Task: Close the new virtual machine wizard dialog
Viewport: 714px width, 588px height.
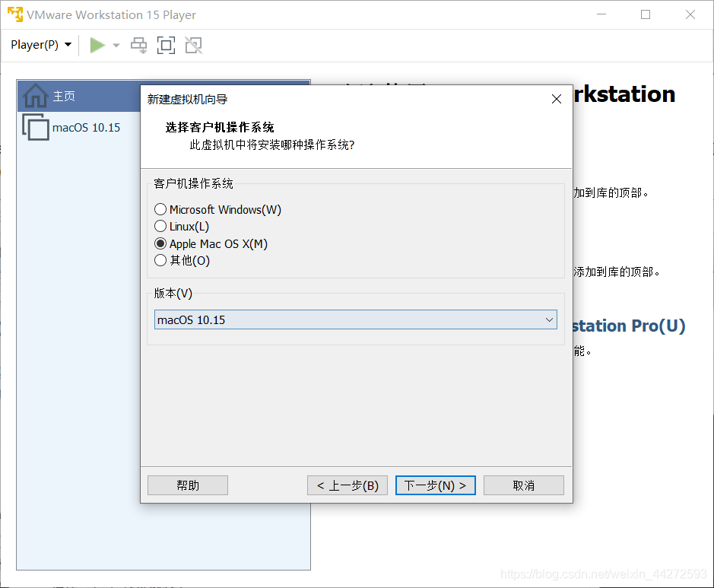Action: click(x=557, y=99)
